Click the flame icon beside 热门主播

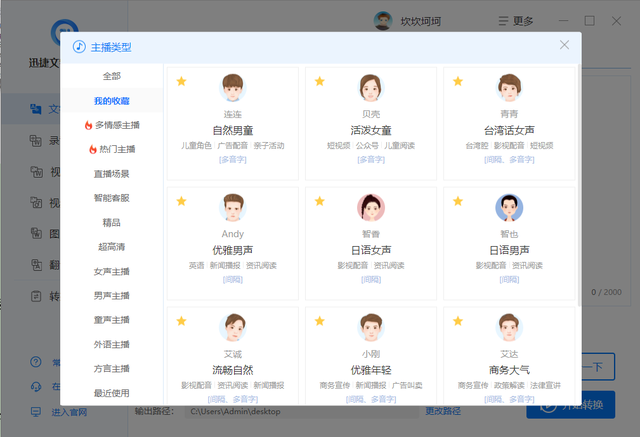(x=93, y=149)
